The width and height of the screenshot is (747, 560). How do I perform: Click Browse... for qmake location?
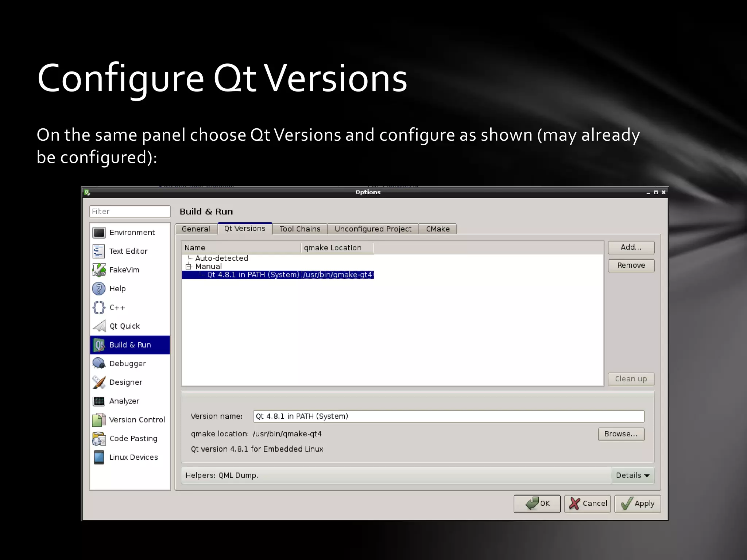pos(621,434)
